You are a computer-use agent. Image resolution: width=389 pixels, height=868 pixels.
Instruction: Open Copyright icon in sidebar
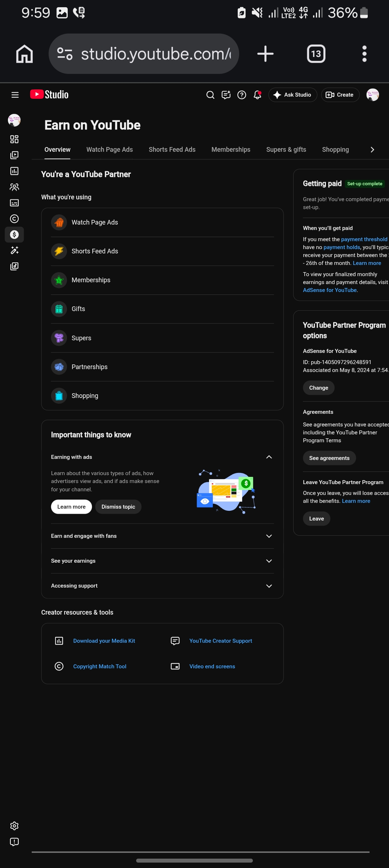coord(14,219)
